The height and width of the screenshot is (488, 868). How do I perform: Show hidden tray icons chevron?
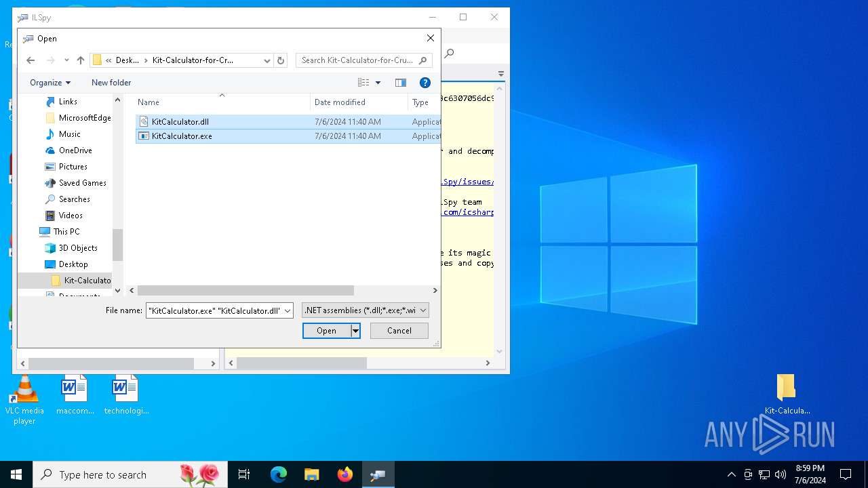click(731, 474)
